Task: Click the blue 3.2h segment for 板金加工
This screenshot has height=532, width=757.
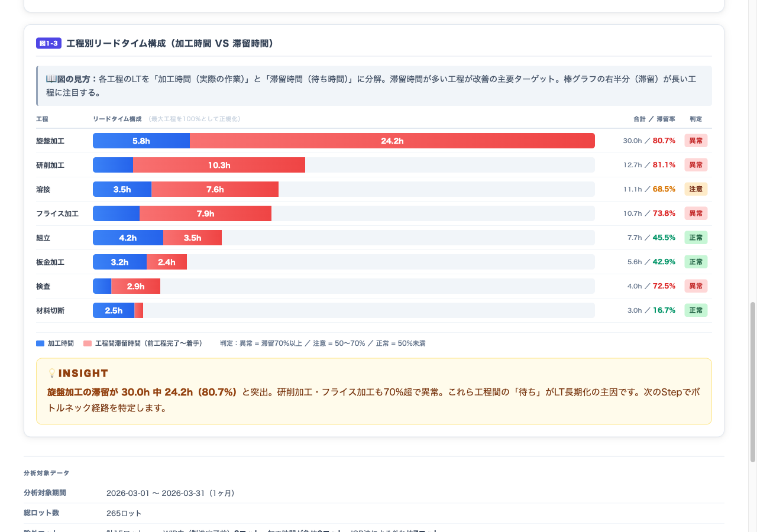Action: coord(119,262)
